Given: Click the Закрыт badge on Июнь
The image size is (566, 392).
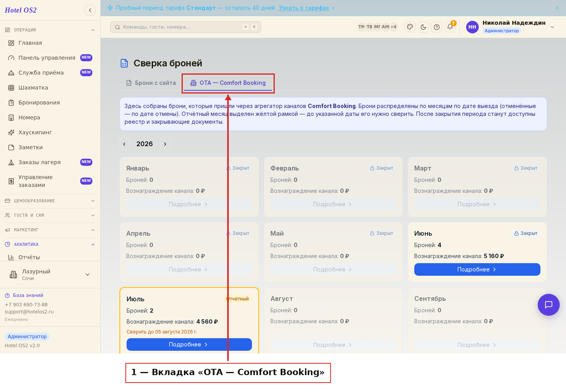Looking at the screenshot, I should pyautogui.click(x=526, y=233).
